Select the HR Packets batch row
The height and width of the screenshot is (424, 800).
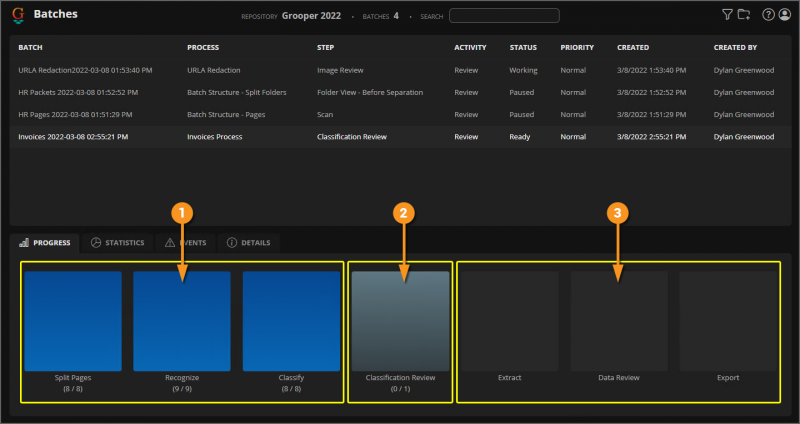[77, 92]
